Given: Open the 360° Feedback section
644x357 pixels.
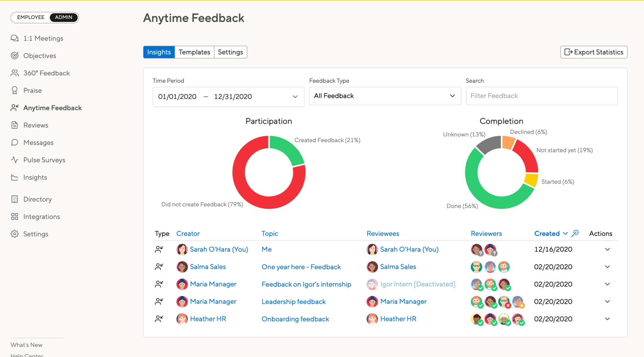Looking at the screenshot, I should point(46,73).
